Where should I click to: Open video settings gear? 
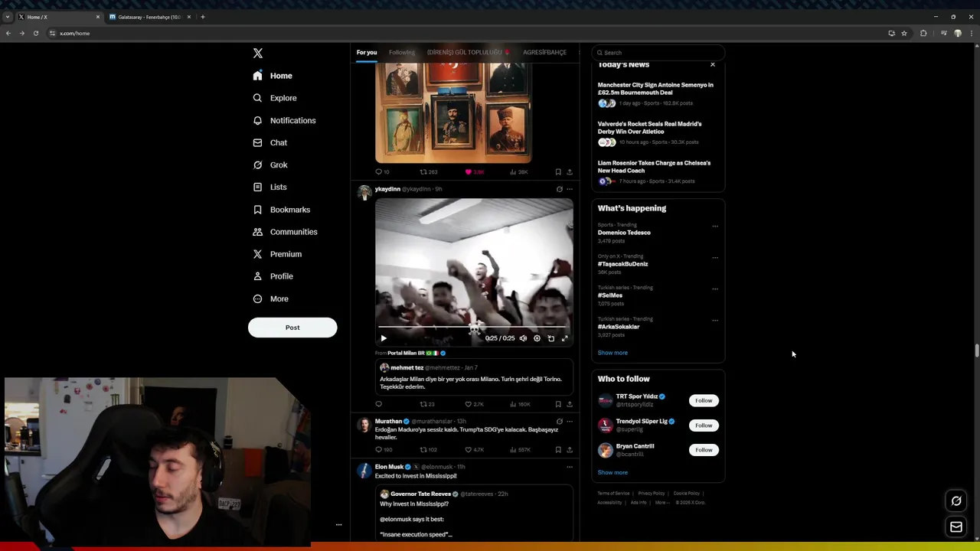(x=537, y=338)
